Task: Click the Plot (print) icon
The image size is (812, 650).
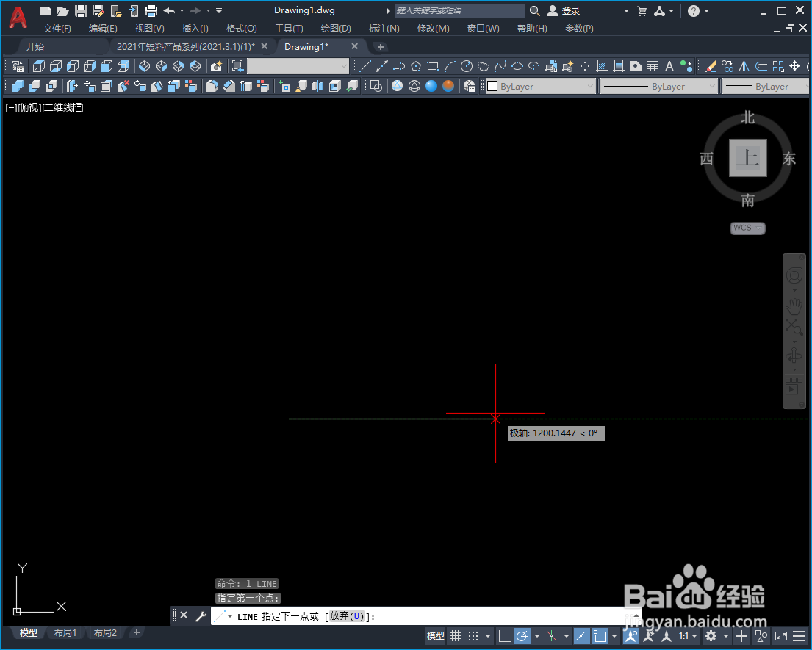Action: point(151,11)
